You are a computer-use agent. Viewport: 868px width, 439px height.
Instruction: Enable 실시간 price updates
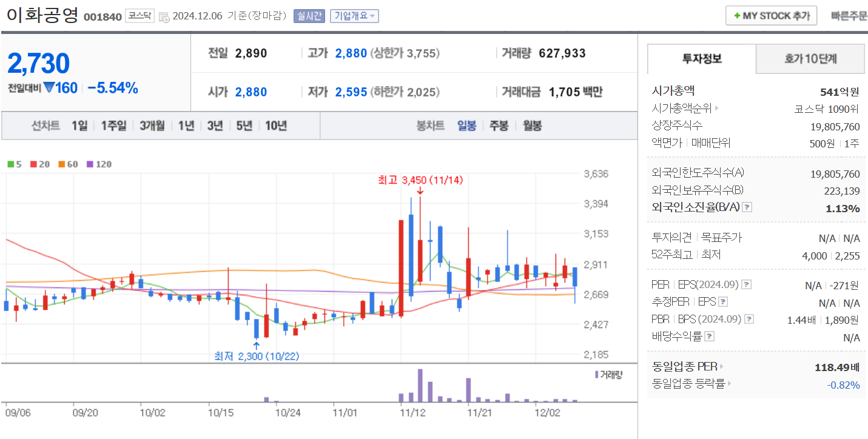coord(311,16)
